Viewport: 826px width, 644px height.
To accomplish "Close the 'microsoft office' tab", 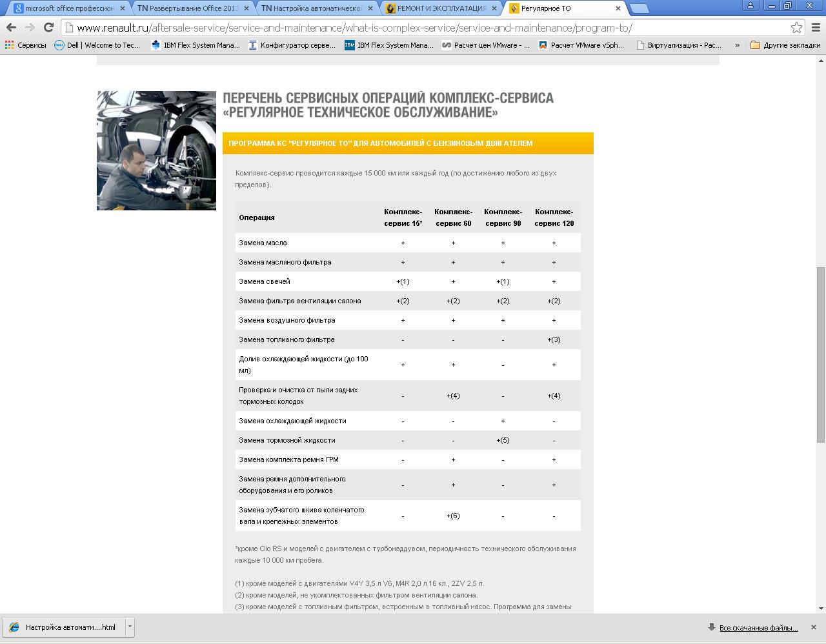I will point(123,8).
